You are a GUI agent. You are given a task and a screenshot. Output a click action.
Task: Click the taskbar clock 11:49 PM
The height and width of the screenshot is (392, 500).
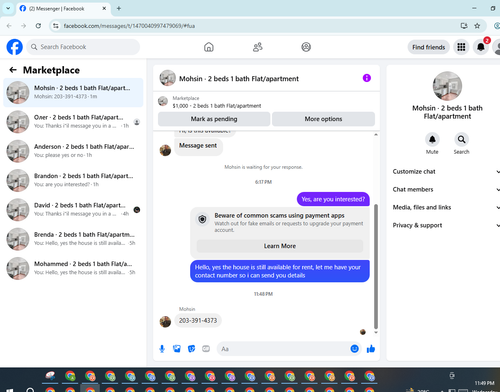point(484,383)
